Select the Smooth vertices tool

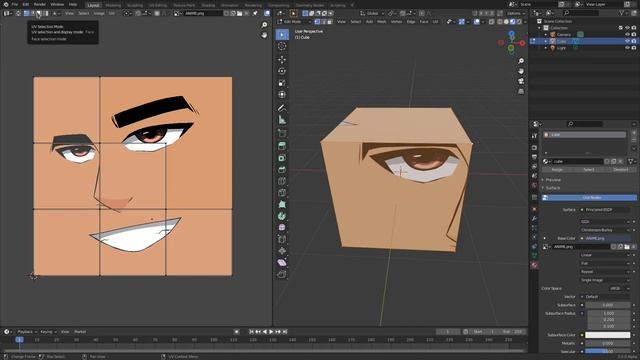(282, 228)
